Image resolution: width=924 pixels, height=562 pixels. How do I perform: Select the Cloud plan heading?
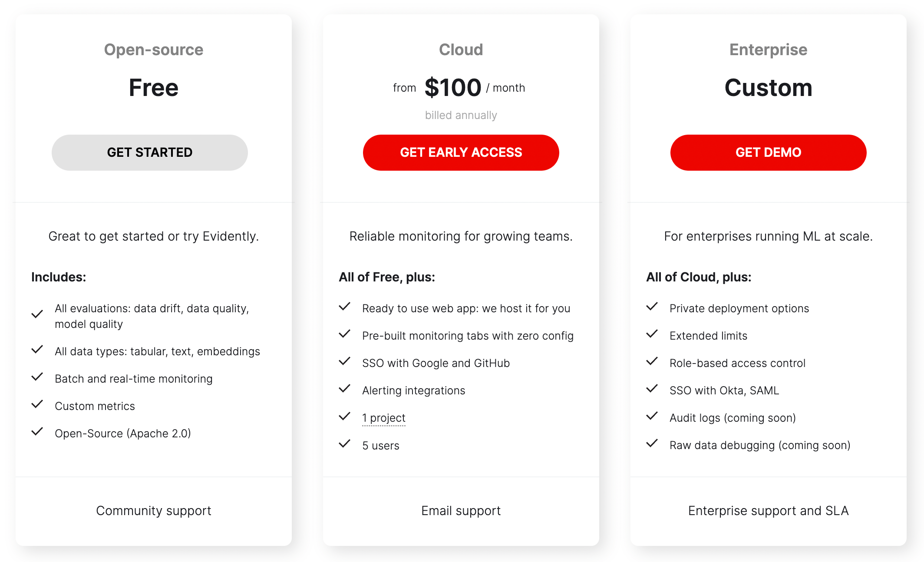point(461,50)
